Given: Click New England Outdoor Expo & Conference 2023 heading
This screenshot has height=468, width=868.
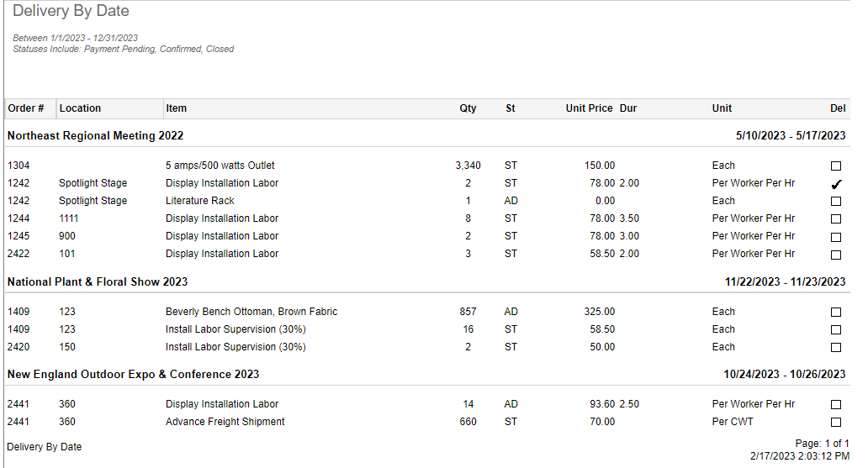Looking at the screenshot, I should tap(133, 374).
